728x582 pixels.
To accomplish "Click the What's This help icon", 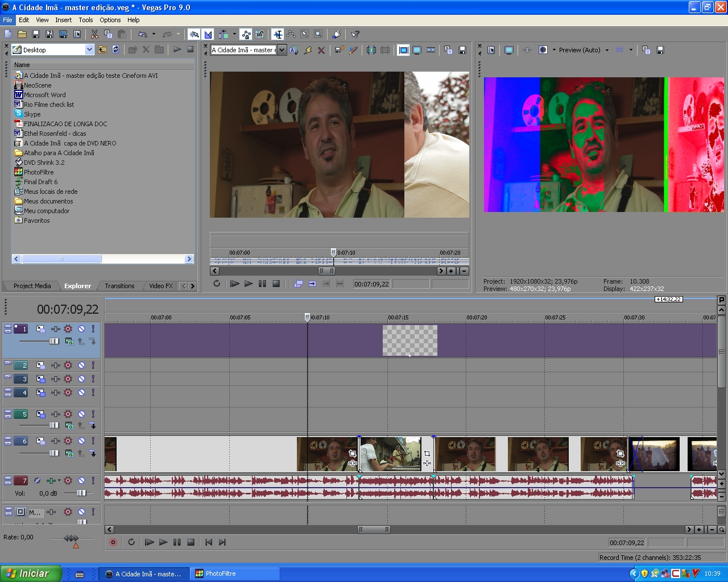I will click(x=355, y=34).
